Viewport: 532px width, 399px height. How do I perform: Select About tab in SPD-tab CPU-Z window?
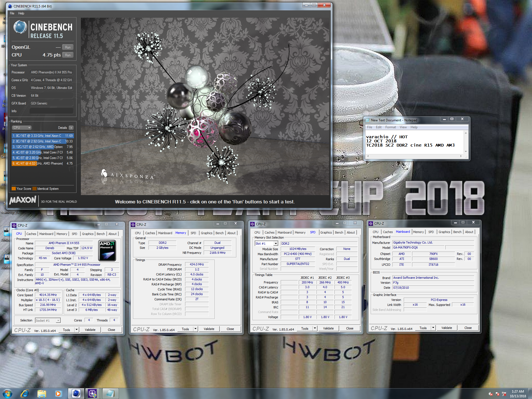click(351, 232)
